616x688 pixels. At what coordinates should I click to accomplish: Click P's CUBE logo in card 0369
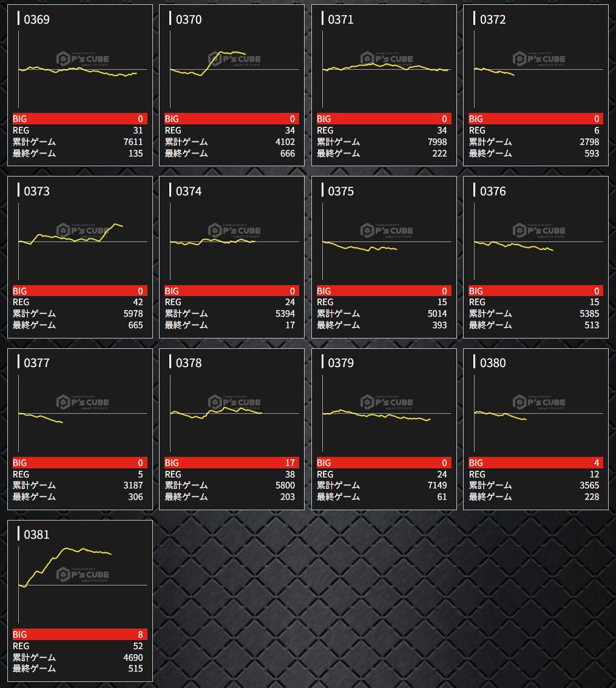click(x=83, y=58)
